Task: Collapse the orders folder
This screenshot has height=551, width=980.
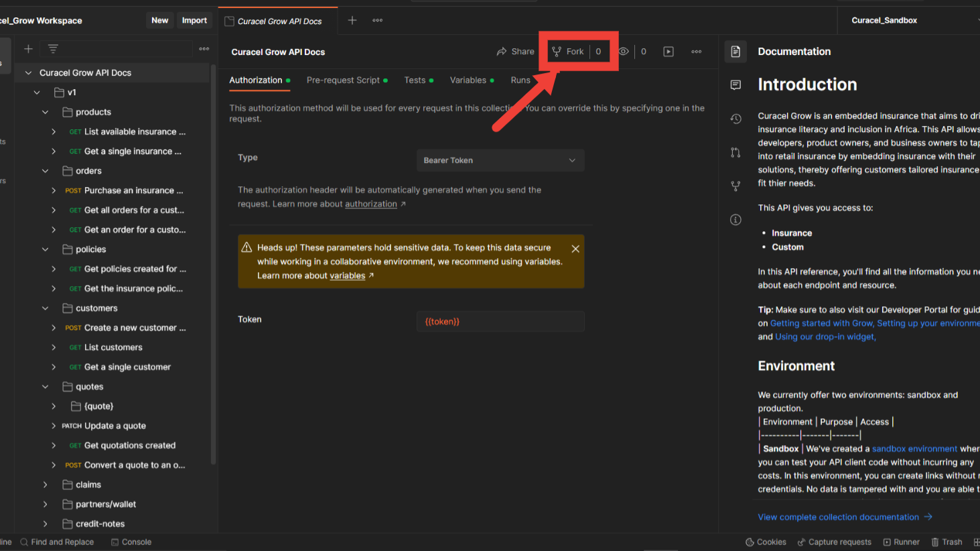Action: 46,171
